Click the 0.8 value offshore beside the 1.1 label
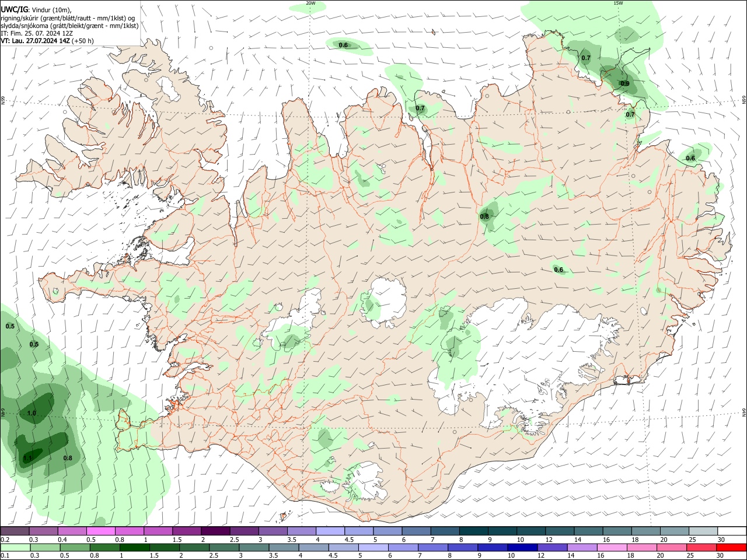 point(68,458)
